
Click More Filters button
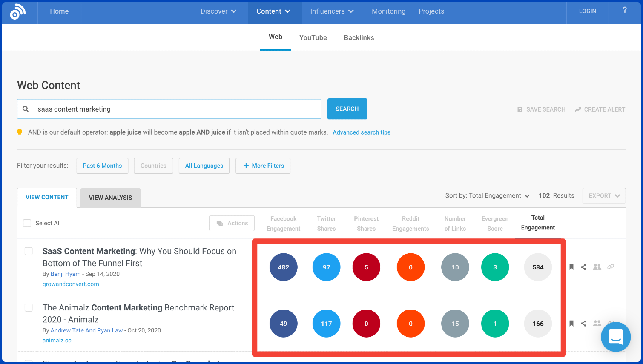pyautogui.click(x=263, y=166)
